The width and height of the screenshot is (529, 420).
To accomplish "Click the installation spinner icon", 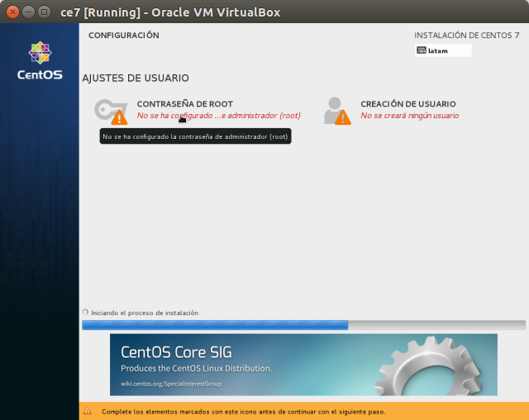I will pos(85,313).
